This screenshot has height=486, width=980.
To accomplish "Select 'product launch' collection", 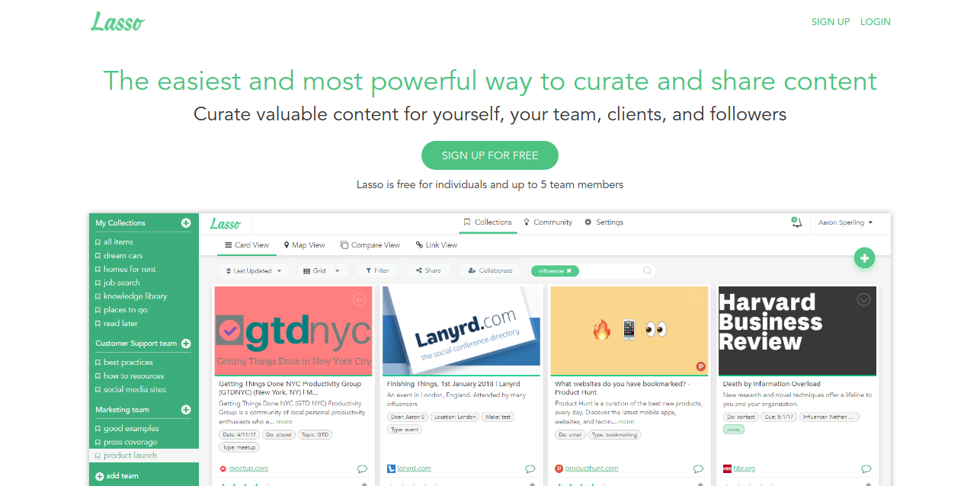I will click(x=130, y=456).
